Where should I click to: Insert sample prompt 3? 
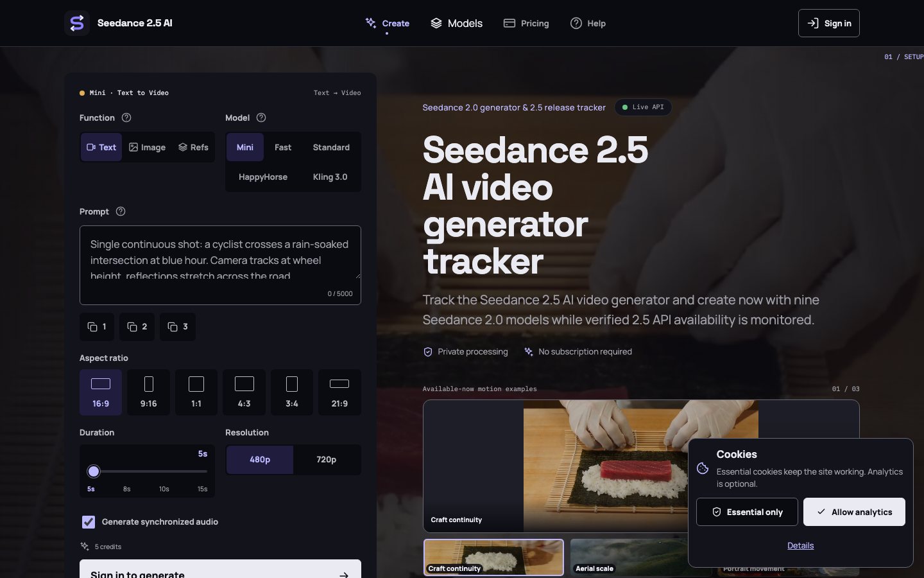(x=178, y=327)
